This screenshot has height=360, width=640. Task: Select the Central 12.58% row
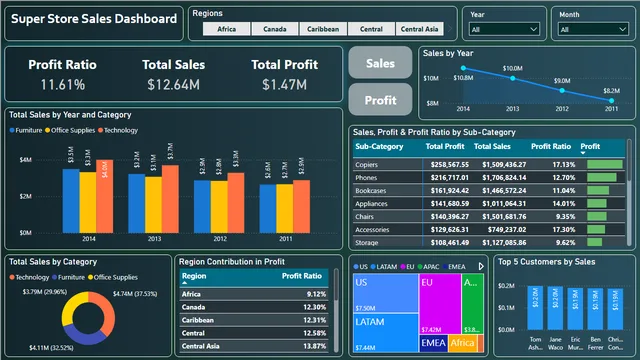pos(254,333)
